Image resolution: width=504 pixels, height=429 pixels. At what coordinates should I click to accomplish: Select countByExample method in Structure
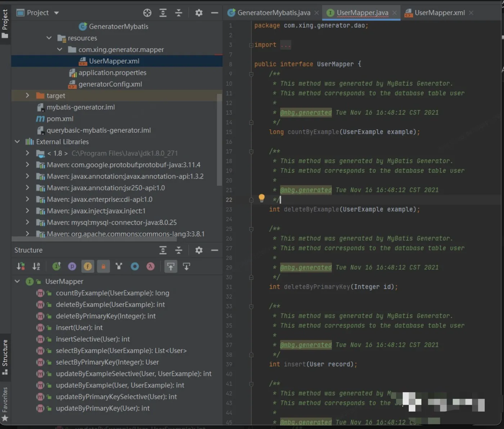pyautogui.click(x=112, y=293)
